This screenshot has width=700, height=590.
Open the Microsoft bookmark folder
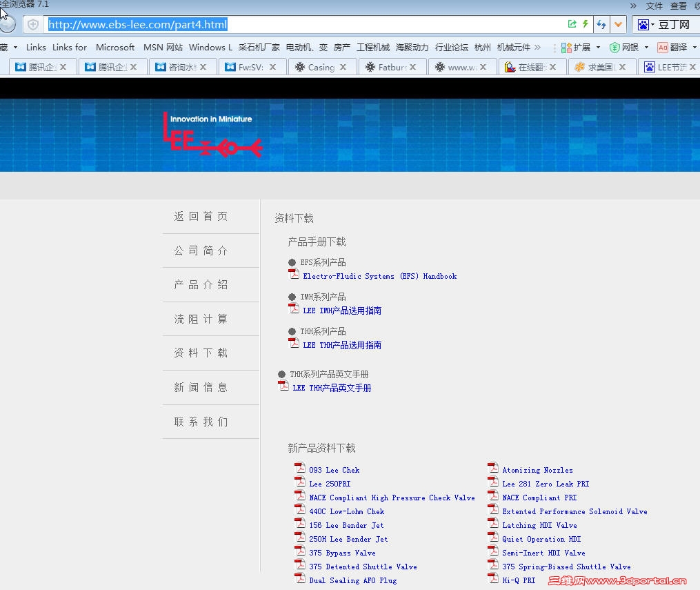point(114,48)
